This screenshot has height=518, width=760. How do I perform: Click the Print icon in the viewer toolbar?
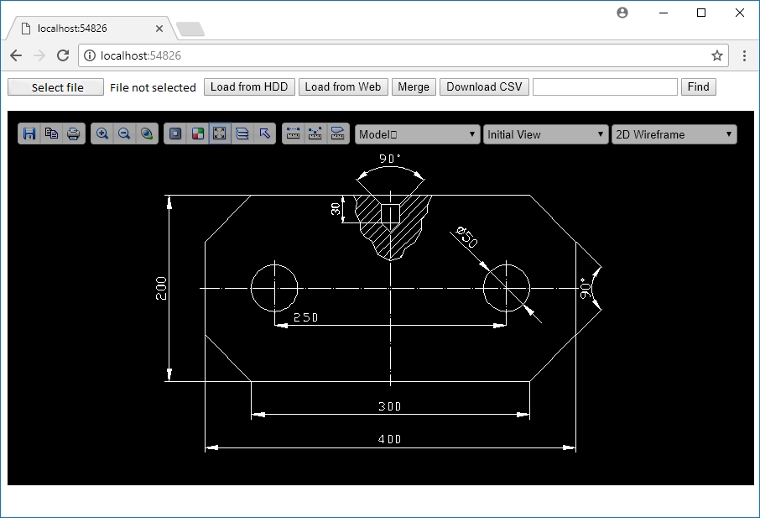[x=74, y=134]
